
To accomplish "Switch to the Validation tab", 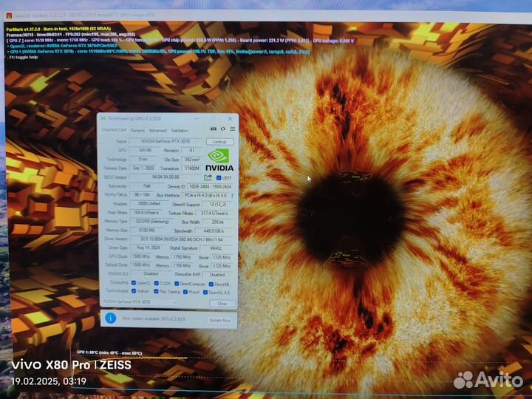I will coord(180,131).
